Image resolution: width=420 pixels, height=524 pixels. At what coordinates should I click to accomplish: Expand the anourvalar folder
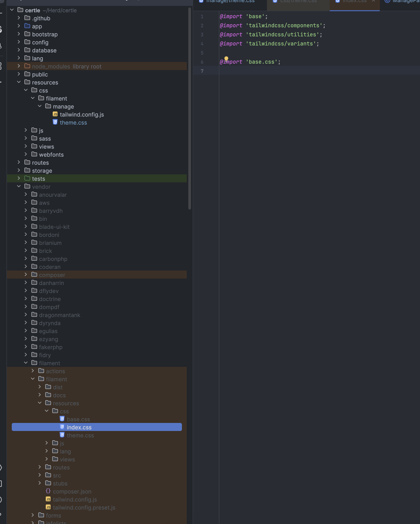click(x=26, y=194)
